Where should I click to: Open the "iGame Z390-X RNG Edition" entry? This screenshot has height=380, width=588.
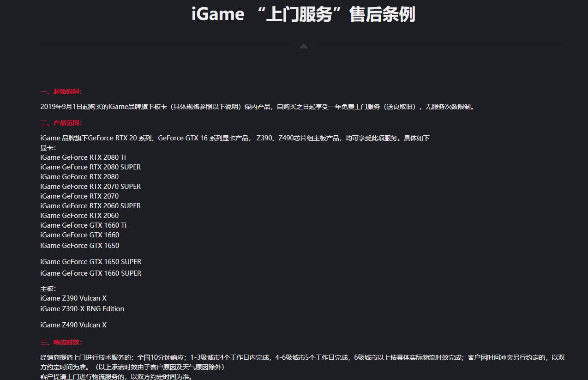tap(82, 308)
